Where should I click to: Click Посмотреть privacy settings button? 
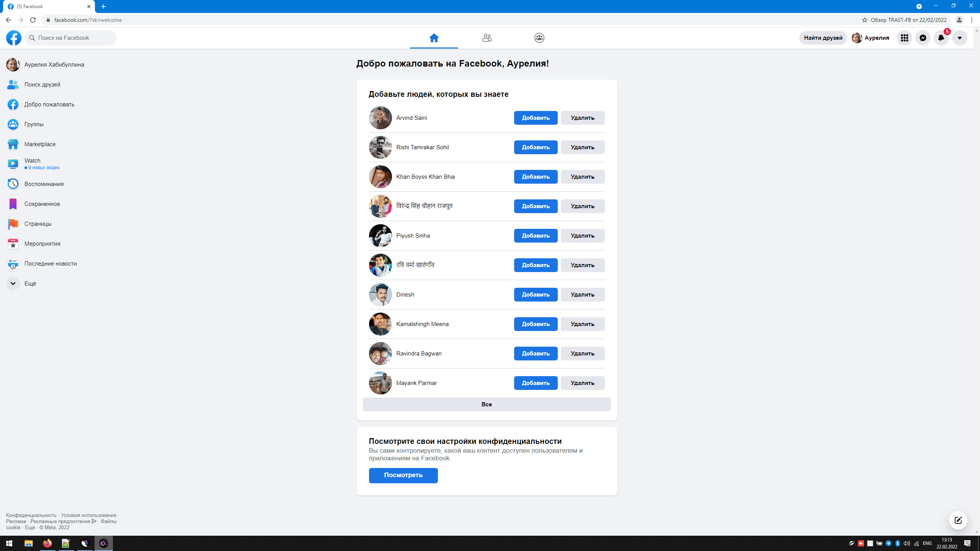tap(403, 475)
